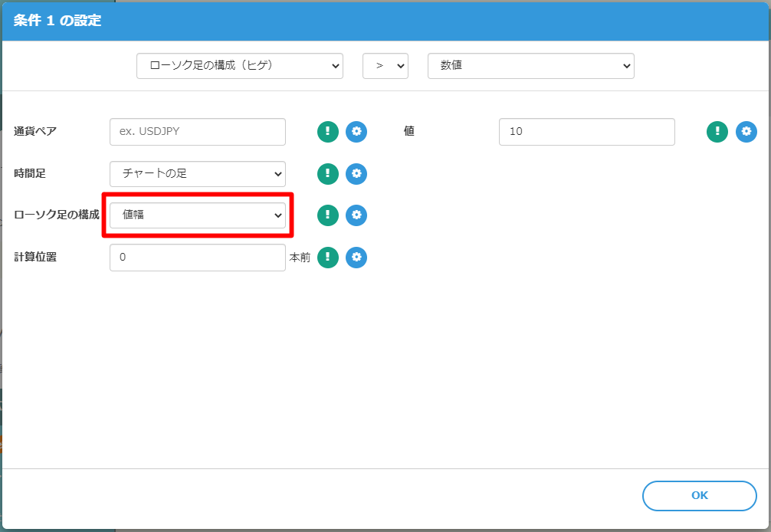Open the ">" comparison operator dropdown
This screenshot has height=532, width=771.
coord(385,66)
